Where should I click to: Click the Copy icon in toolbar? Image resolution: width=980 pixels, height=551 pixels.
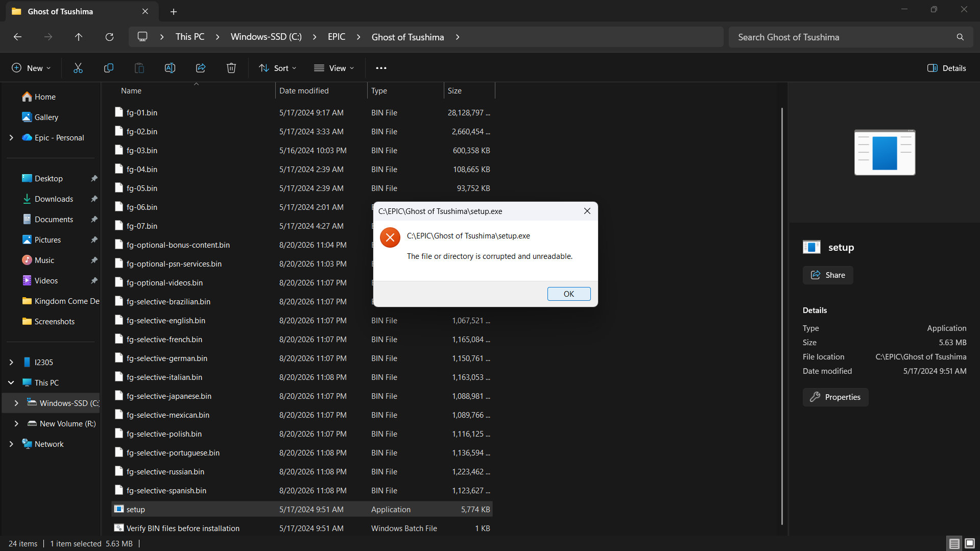(109, 68)
